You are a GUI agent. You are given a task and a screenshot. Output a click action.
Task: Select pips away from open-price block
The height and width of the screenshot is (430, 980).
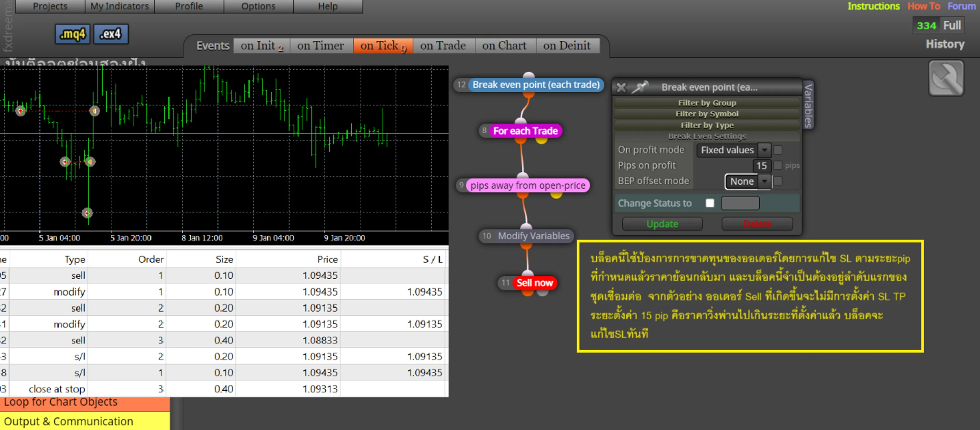(x=528, y=185)
